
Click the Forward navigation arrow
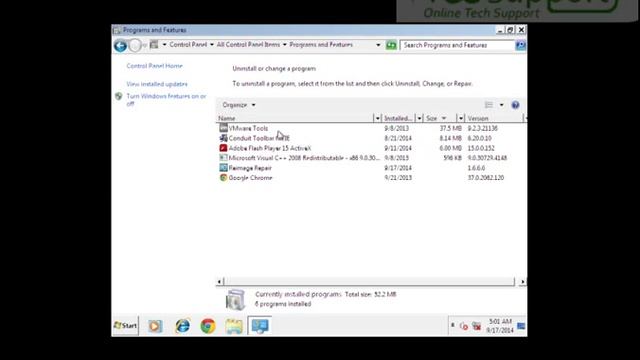[135, 46]
